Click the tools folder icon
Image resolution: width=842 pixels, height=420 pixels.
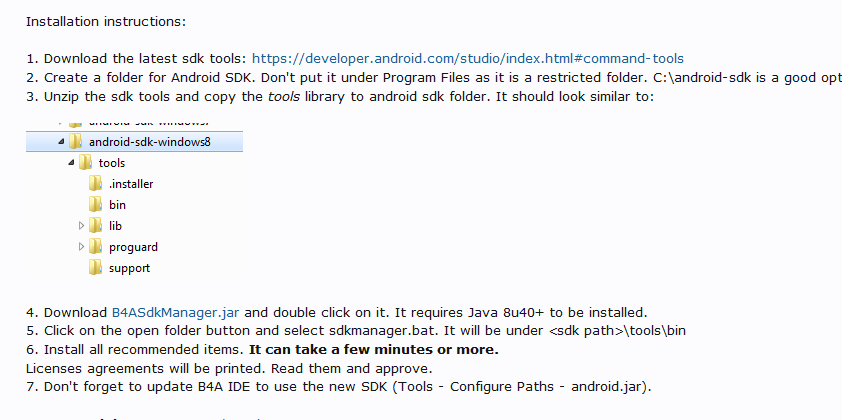point(85,162)
